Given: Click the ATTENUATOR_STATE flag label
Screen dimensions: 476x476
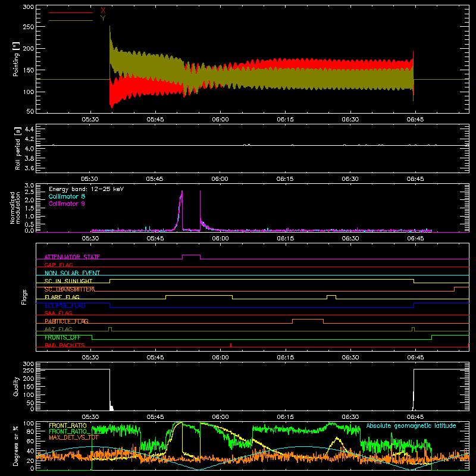Looking at the screenshot, I should pyautogui.click(x=72, y=257).
